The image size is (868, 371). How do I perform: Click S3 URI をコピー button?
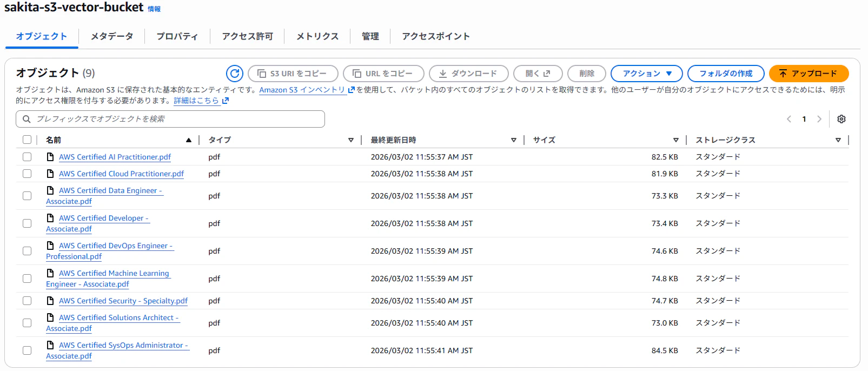point(293,74)
